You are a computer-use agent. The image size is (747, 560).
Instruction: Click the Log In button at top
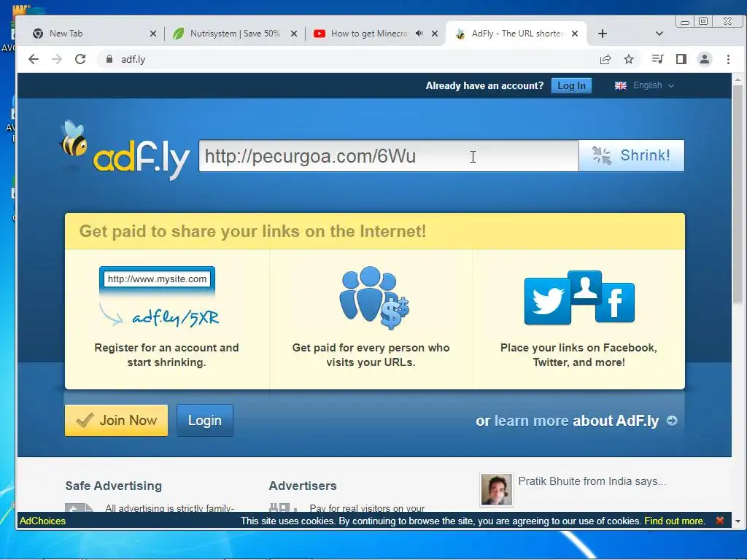coord(571,86)
